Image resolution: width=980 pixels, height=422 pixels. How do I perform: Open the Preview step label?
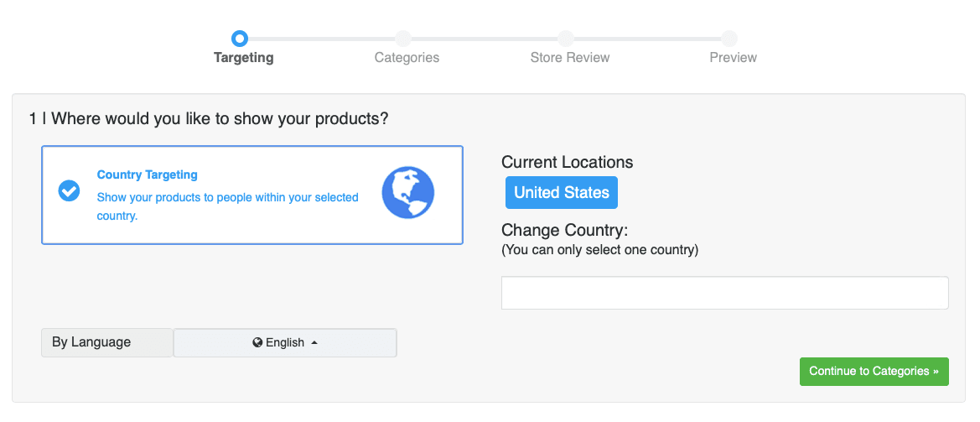[x=733, y=58]
